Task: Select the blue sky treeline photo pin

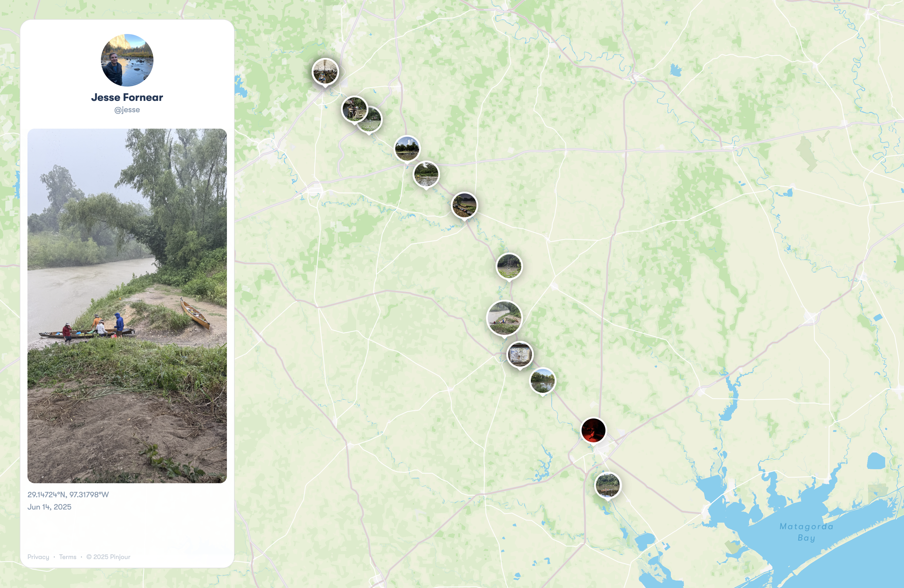Action: pyautogui.click(x=407, y=149)
